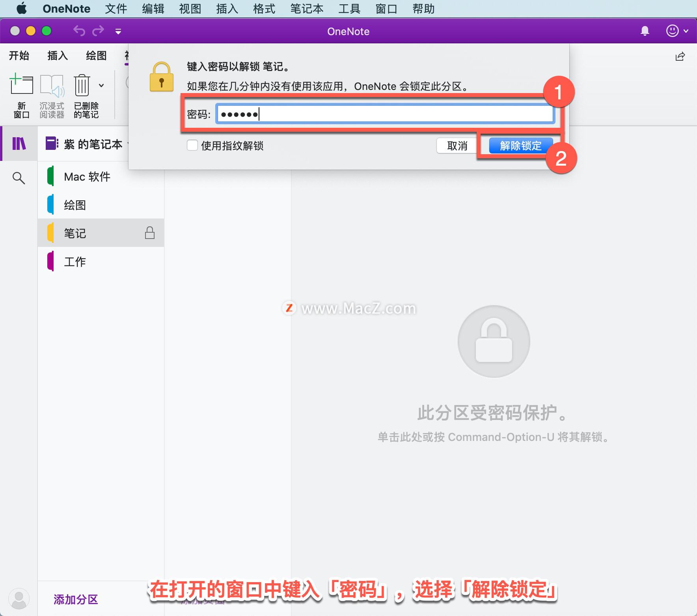697x616 pixels.
Task: Select the locked 笔记 section
Action: tap(101, 233)
